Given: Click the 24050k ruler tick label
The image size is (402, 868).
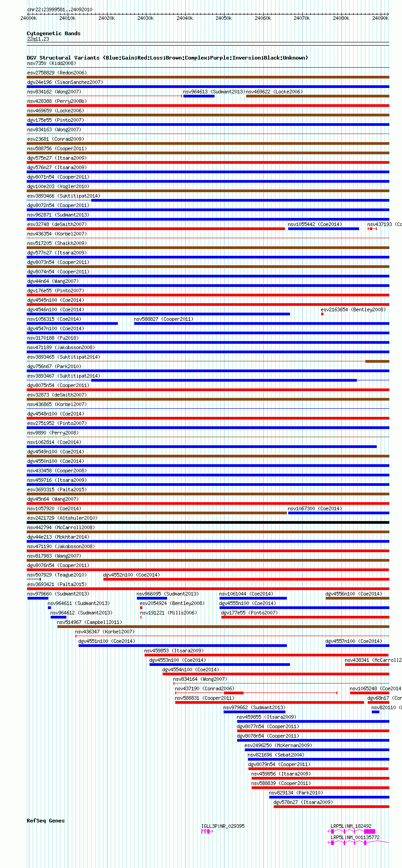Looking at the screenshot, I should point(224,18).
